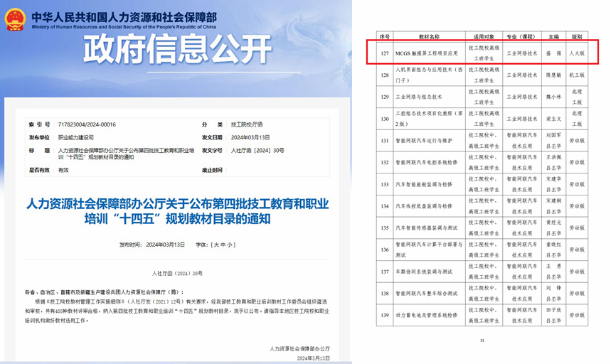
Task: Set font size to 大 (large)
Action: pyautogui.click(x=214, y=245)
